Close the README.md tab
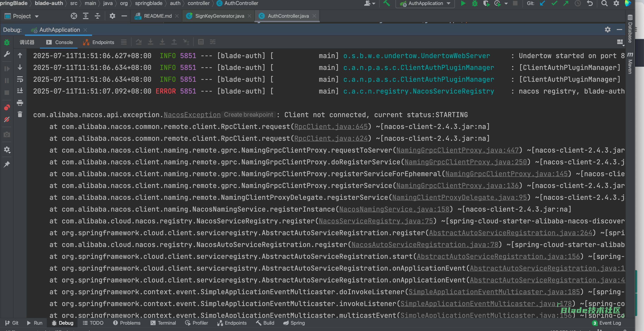This screenshot has width=644, height=331. [177, 16]
